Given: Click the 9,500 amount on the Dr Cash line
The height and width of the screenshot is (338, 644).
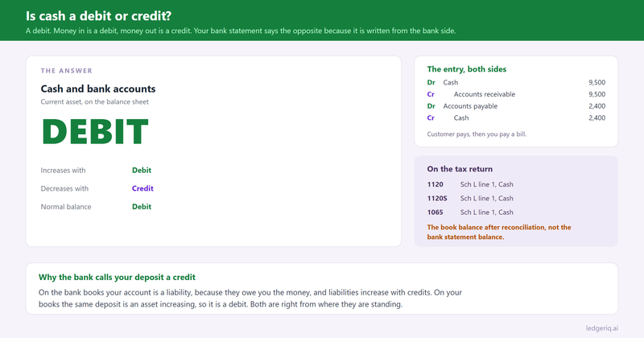Looking at the screenshot, I should click(x=597, y=83).
